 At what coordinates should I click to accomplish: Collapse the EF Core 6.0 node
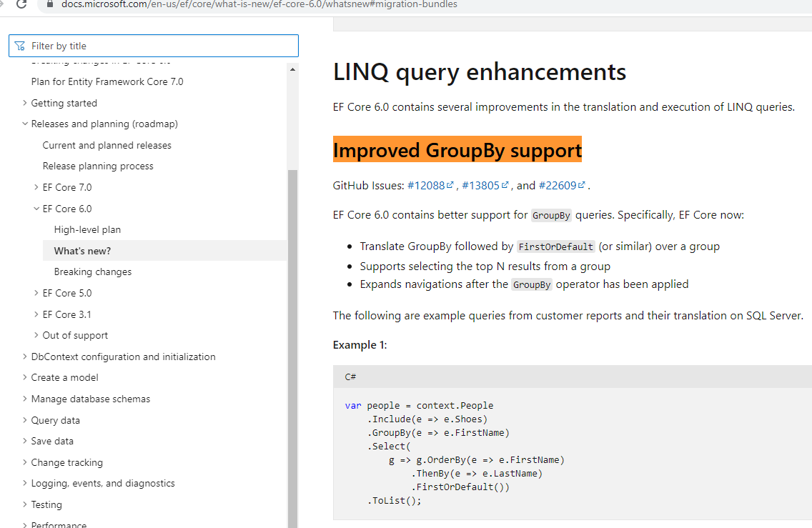click(x=36, y=209)
